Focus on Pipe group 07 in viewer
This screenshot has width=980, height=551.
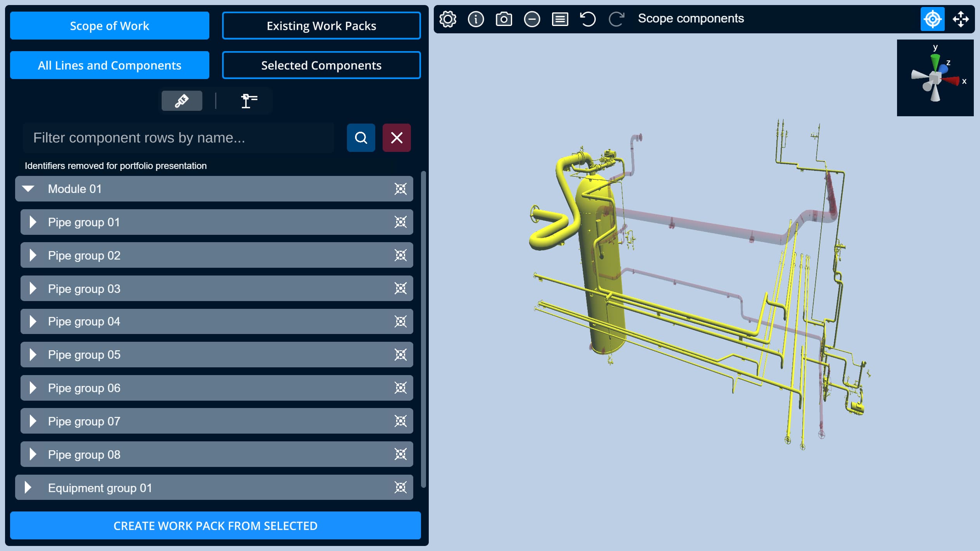pyautogui.click(x=400, y=421)
